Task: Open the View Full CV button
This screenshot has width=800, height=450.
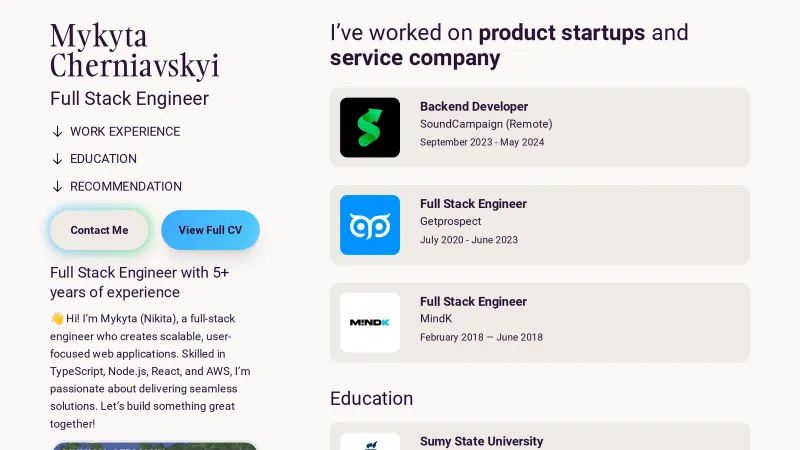Action: pyautogui.click(x=210, y=230)
